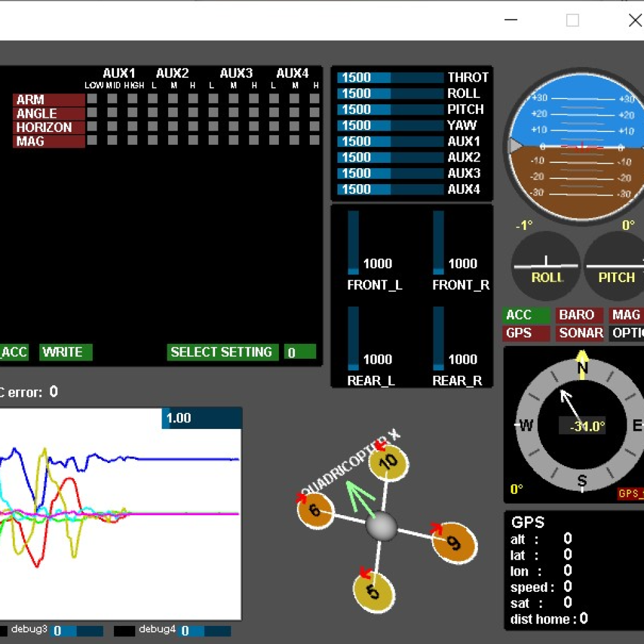Image resolution: width=644 pixels, height=644 pixels.
Task: Click the REAR_R motor output bar
Action: pos(439,339)
